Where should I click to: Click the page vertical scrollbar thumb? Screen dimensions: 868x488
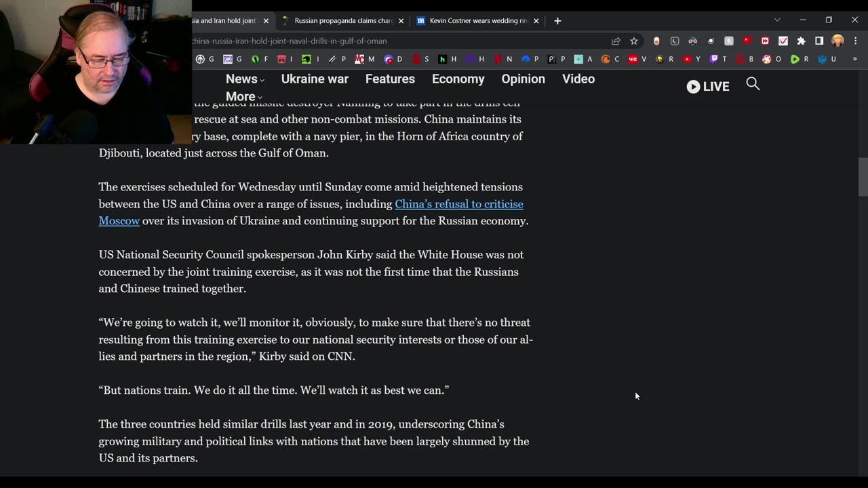tap(863, 176)
